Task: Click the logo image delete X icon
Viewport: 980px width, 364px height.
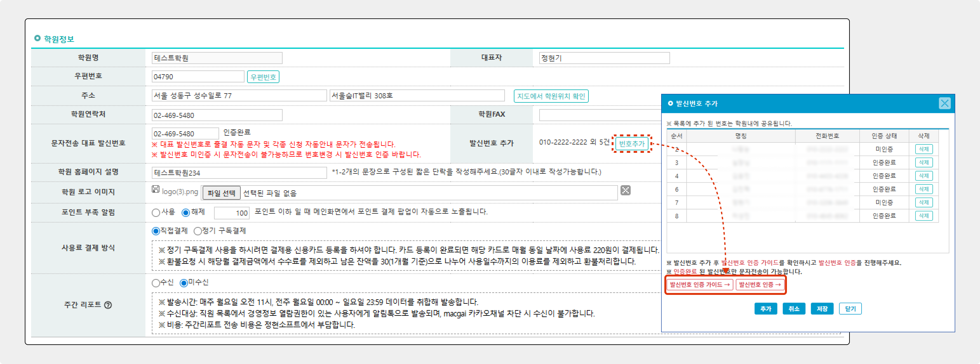Action: pyautogui.click(x=625, y=190)
